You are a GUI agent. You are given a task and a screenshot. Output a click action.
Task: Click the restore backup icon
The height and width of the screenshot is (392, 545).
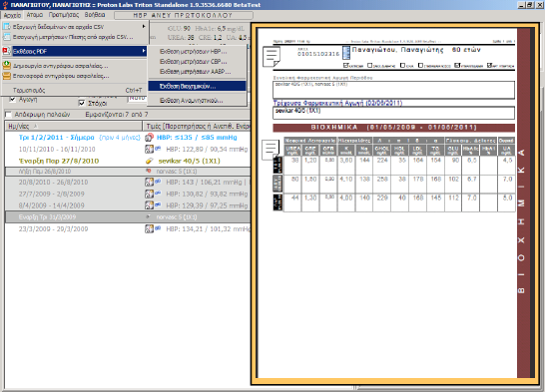6,76
